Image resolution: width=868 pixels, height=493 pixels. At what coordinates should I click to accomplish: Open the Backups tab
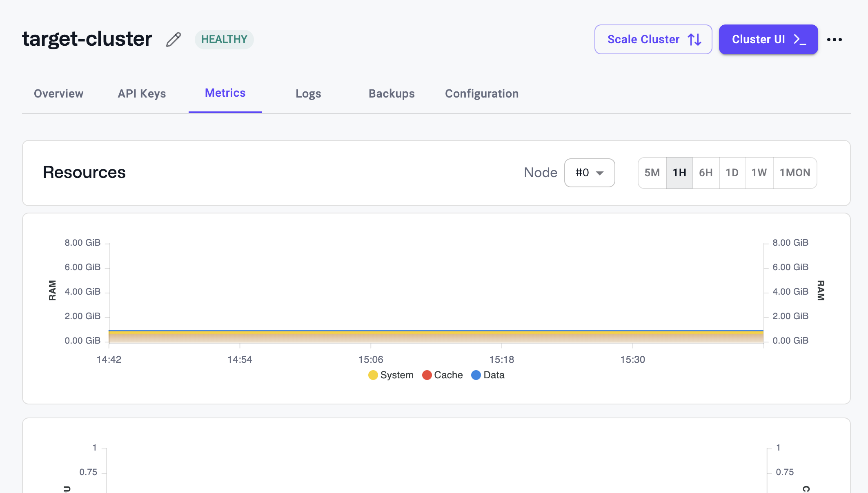click(x=391, y=93)
